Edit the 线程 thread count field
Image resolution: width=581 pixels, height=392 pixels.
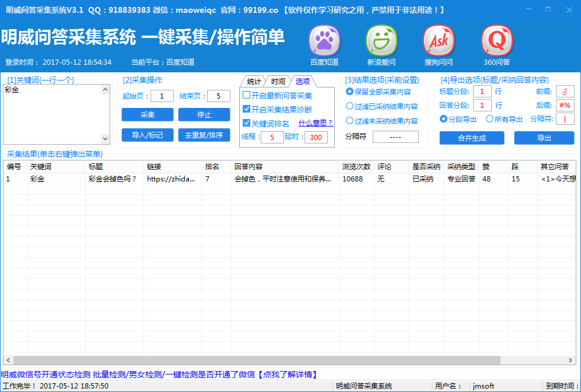272,137
